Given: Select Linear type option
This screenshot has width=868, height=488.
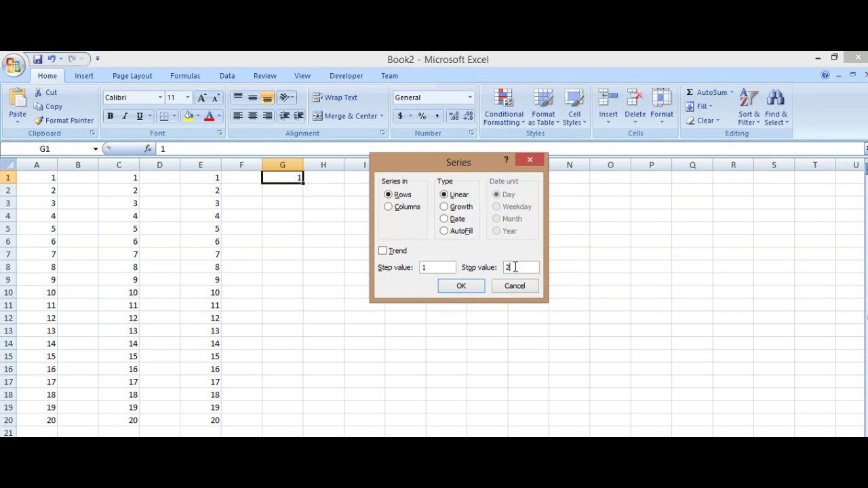Looking at the screenshot, I should pyautogui.click(x=444, y=195).
